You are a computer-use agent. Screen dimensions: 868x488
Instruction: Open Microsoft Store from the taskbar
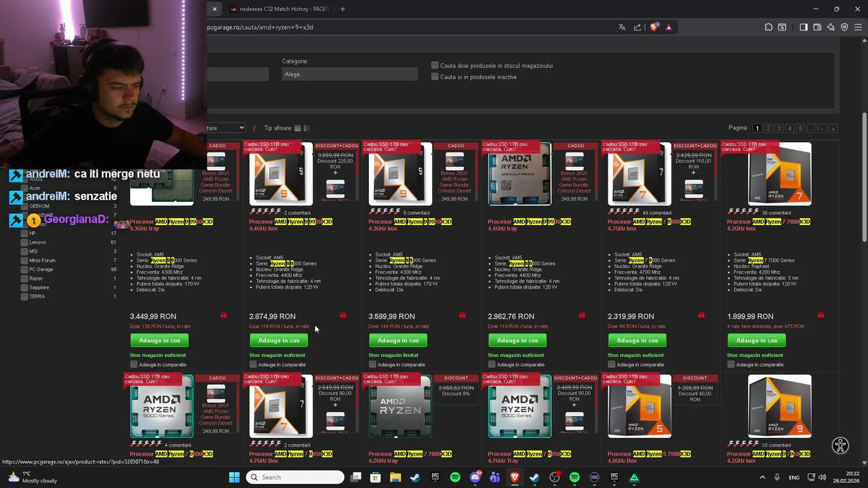tap(375, 477)
